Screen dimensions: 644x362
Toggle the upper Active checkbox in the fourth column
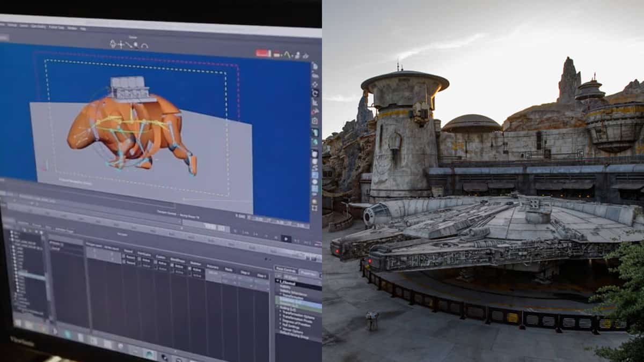[172, 265]
